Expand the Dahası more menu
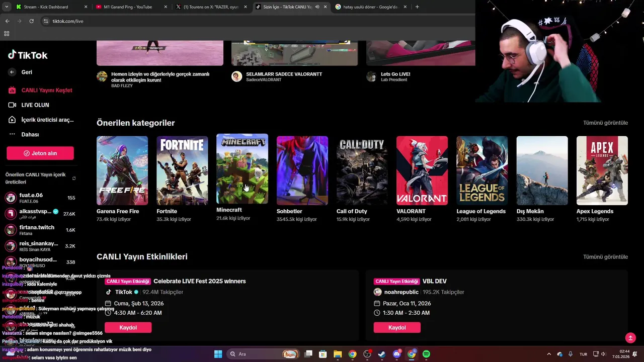This screenshot has height=362, width=644. (x=30, y=134)
